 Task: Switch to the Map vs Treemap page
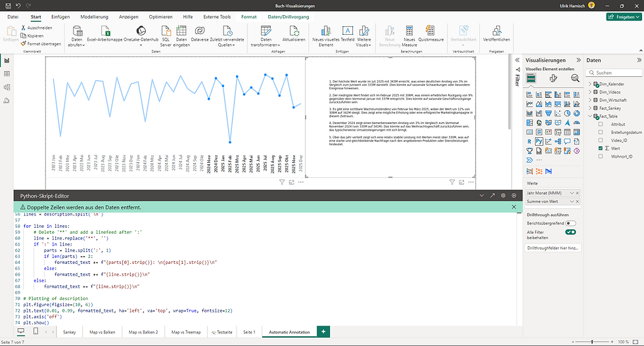point(186,332)
